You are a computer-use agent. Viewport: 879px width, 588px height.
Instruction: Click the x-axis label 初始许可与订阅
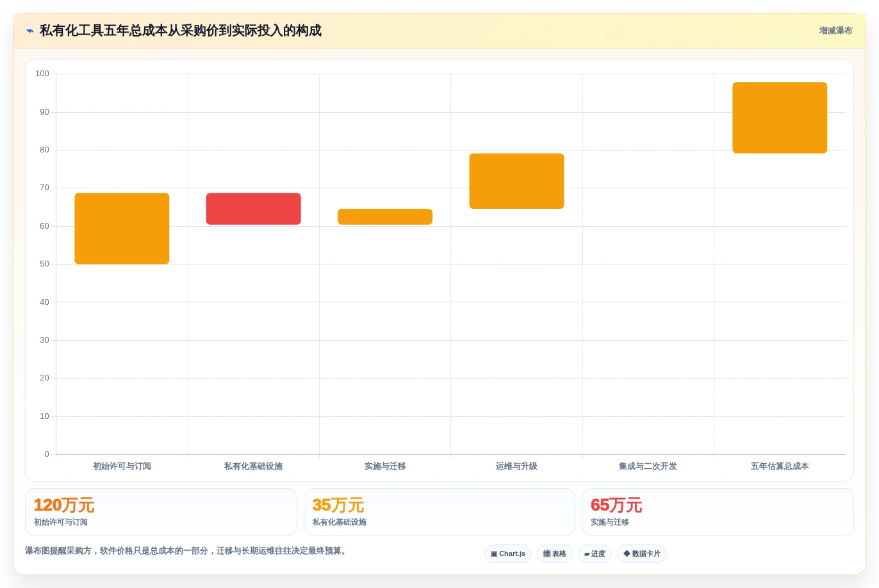coord(122,466)
